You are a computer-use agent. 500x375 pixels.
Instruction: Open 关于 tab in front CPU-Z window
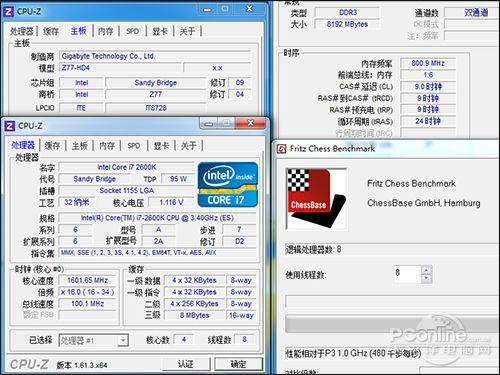coord(188,146)
